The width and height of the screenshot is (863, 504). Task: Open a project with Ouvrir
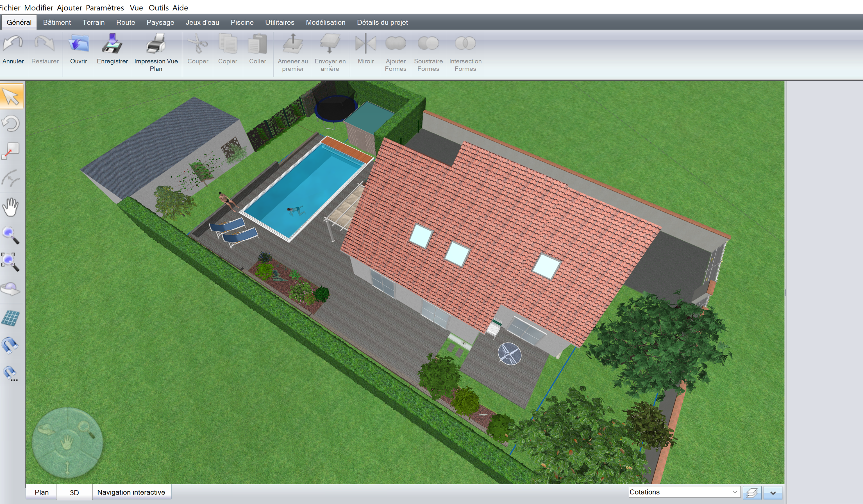pos(78,44)
